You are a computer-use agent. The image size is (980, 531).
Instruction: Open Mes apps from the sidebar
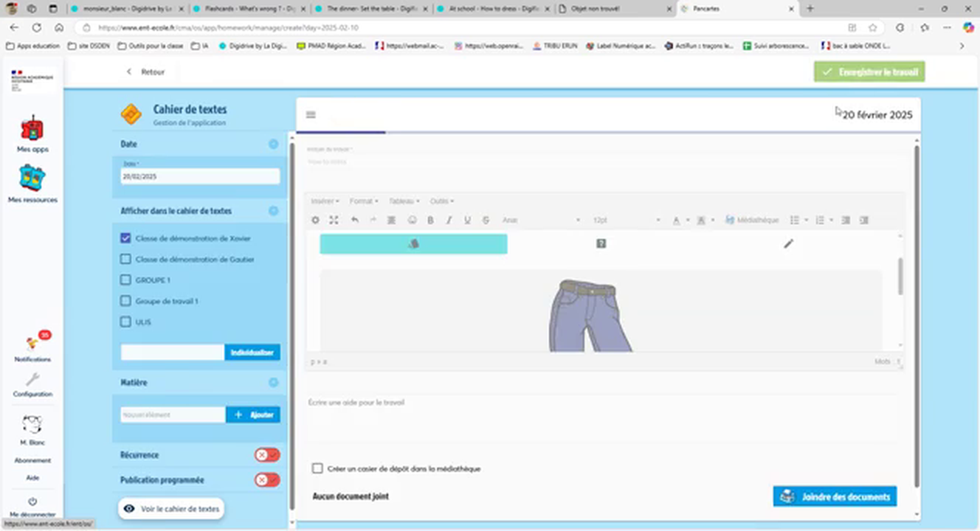pyautogui.click(x=32, y=133)
